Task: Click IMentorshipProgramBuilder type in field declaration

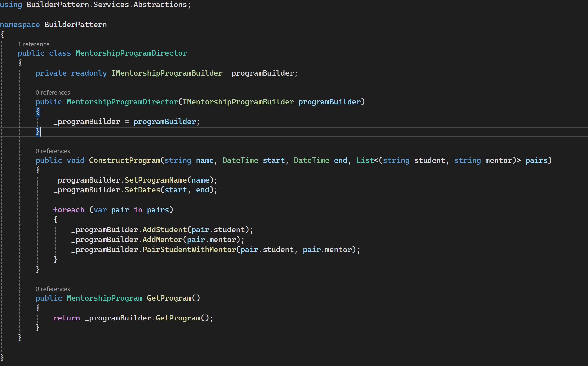Action: [x=167, y=73]
